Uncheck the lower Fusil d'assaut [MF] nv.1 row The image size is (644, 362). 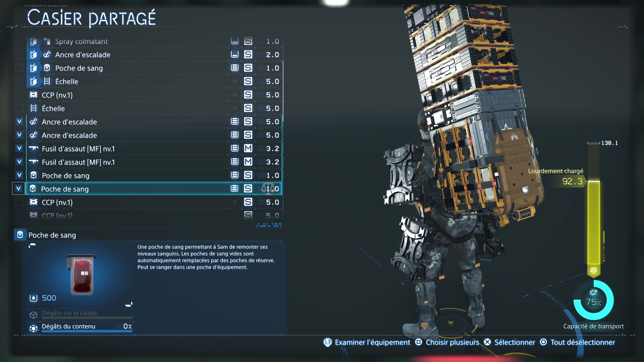(x=19, y=162)
